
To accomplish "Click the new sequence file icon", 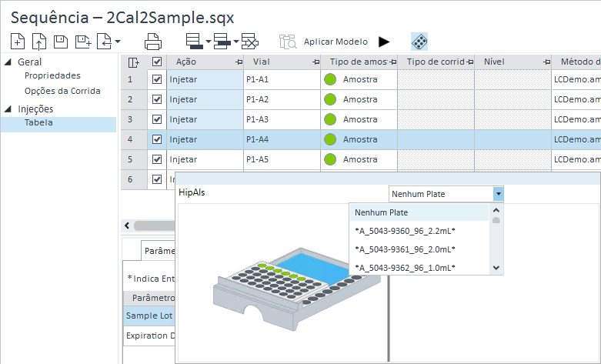I will click(18, 42).
